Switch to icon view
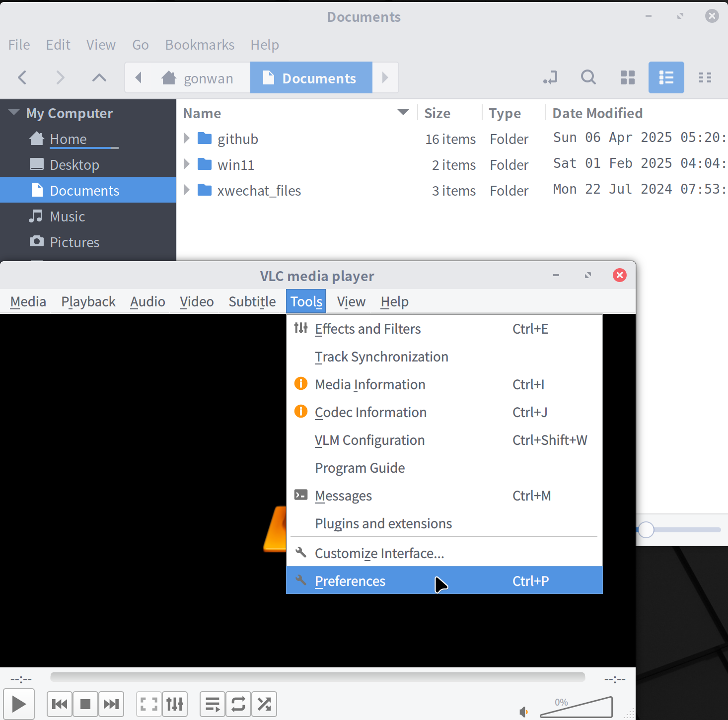Image resolution: width=728 pixels, height=720 pixels. (x=628, y=77)
